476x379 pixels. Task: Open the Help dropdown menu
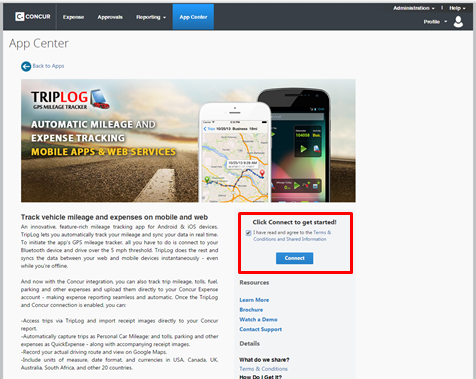pos(457,8)
